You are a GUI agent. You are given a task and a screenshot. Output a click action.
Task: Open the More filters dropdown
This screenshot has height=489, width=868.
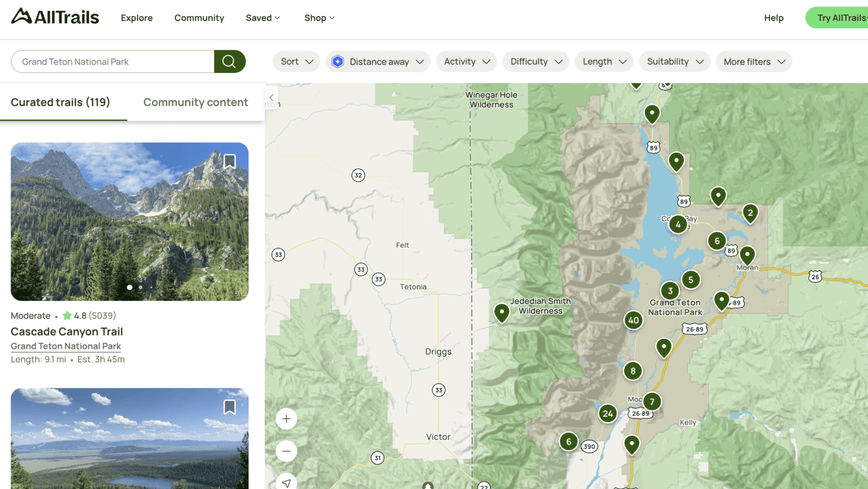[x=753, y=61]
